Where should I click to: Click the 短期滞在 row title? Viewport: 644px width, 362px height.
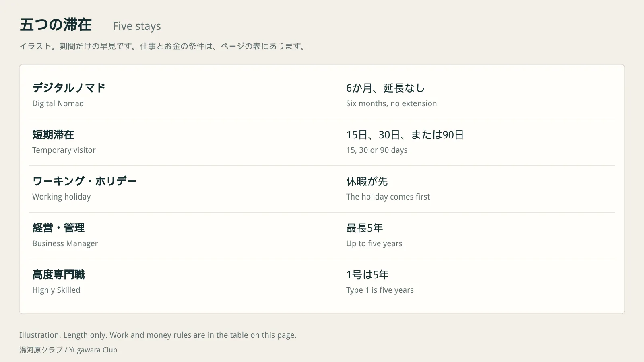click(x=53, y=134)
